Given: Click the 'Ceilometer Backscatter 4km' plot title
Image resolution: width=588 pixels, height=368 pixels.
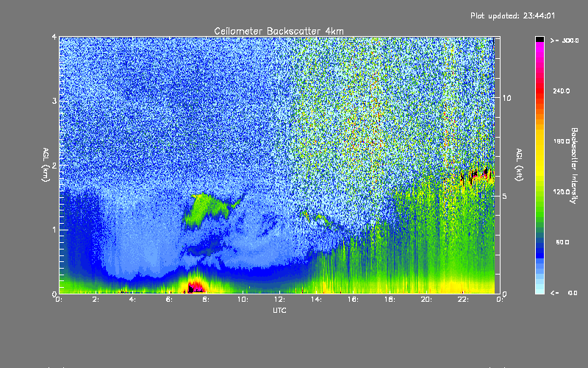Looking at the screenshot, I should [279, 31].
